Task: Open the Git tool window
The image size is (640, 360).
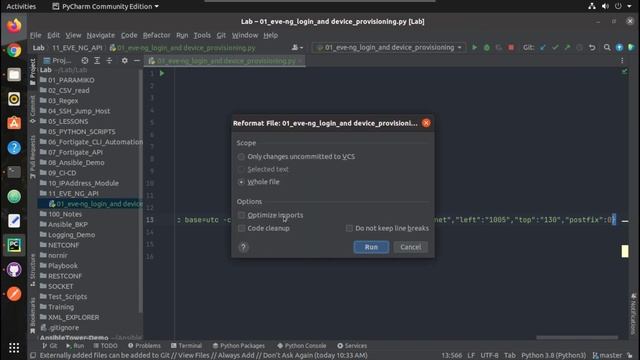Action: coord(49,346)
